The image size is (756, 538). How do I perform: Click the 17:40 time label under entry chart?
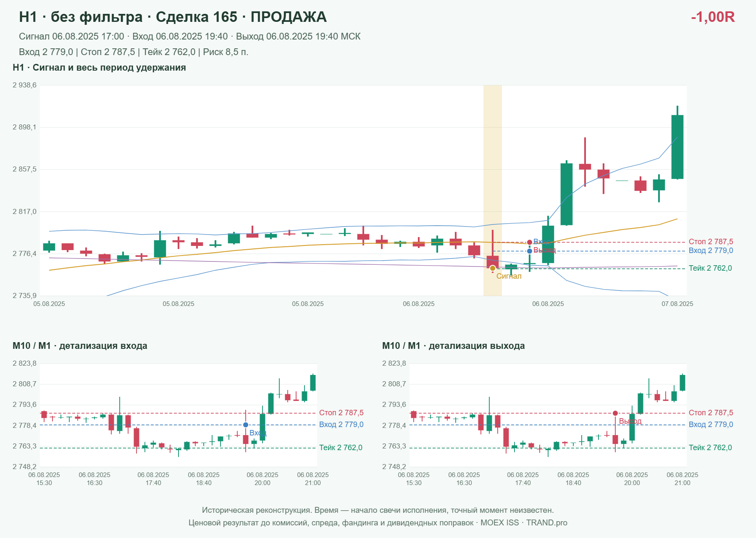(153, 483)
